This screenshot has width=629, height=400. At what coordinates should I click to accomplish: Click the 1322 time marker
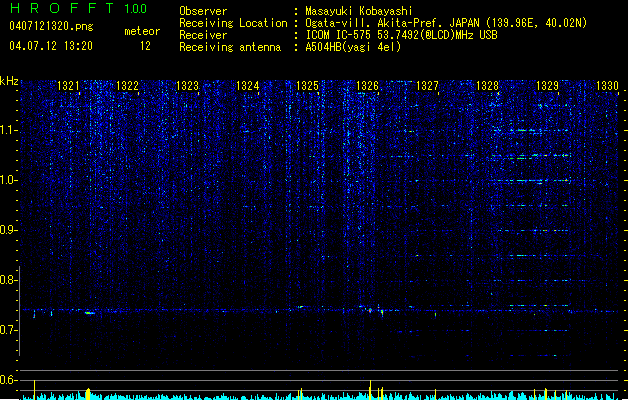pyautogui.click(x=127, y=86)
